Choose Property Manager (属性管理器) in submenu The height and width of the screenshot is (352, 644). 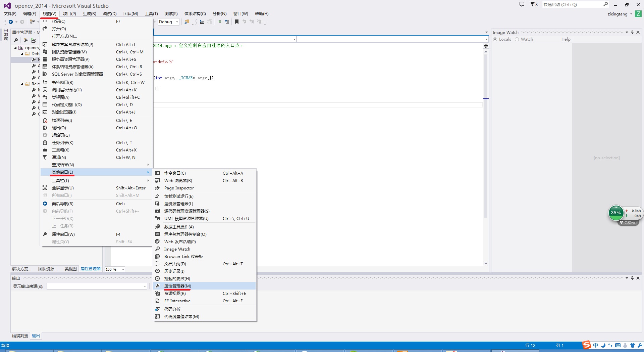204,286
